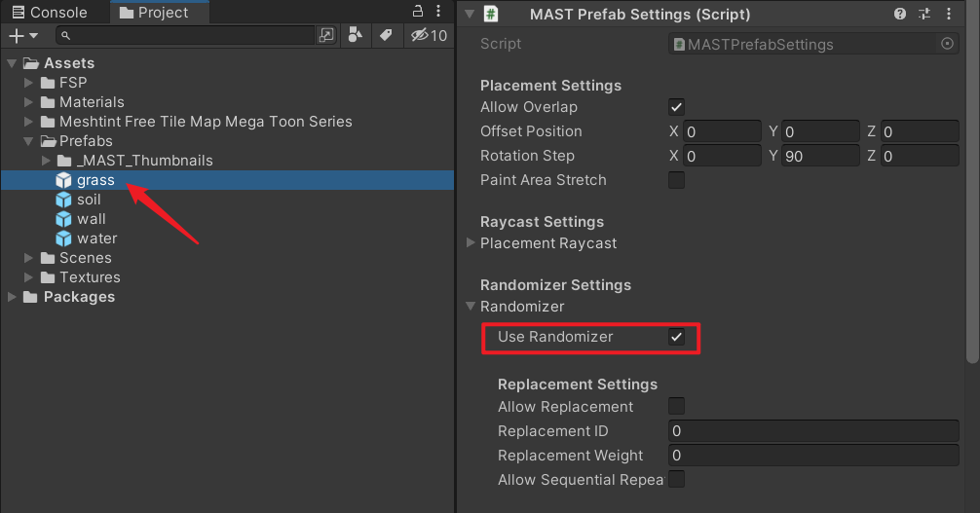Enable the Allow Replacement checkbox
The image size is (980, 513).
coord(676,407)
